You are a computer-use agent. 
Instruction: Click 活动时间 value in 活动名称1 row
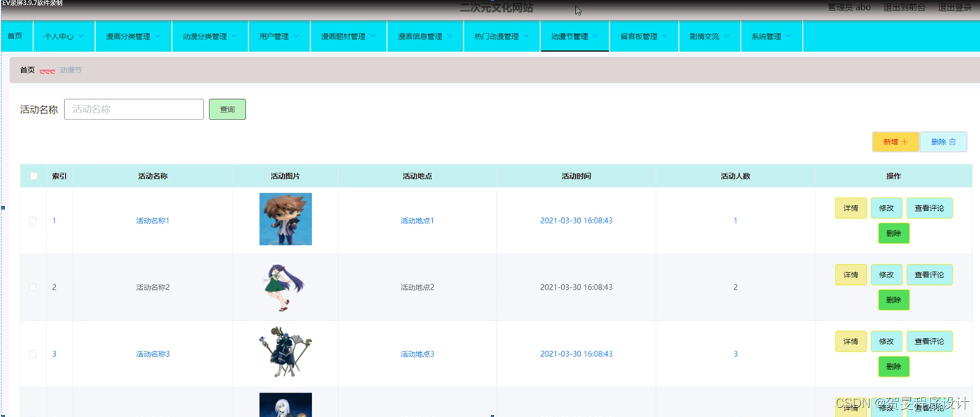tap(577, 221)
